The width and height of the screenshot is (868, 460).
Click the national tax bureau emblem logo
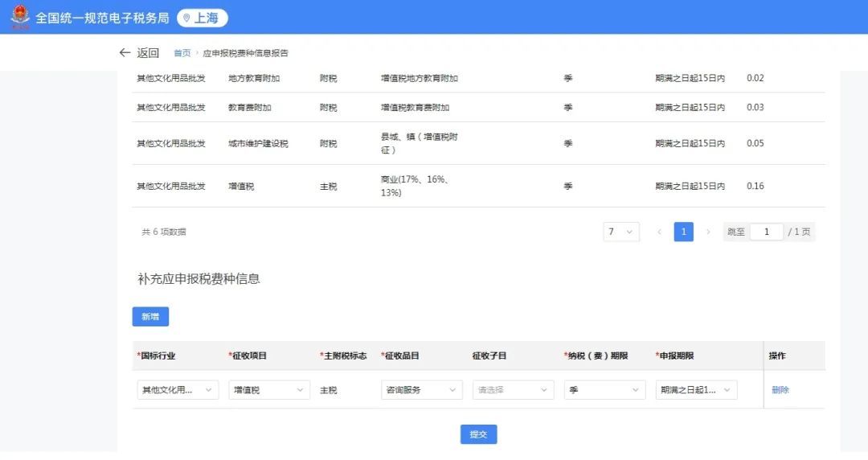coord(20,17)
